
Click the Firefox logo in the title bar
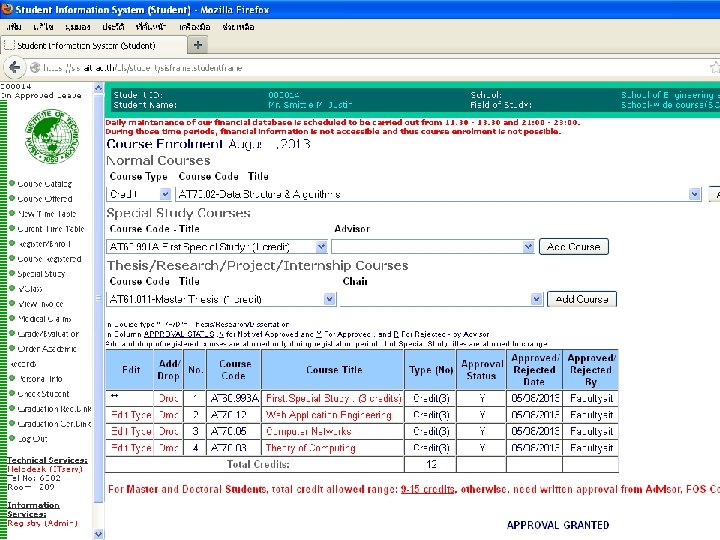pyautogui.click(x=7, y=9)
